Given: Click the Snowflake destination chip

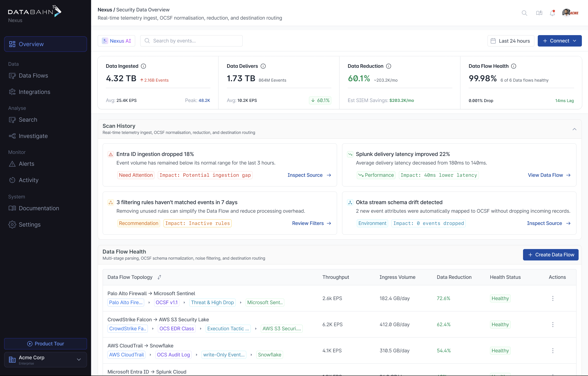Looking at the screenshot, I should [x=269, y=355].
